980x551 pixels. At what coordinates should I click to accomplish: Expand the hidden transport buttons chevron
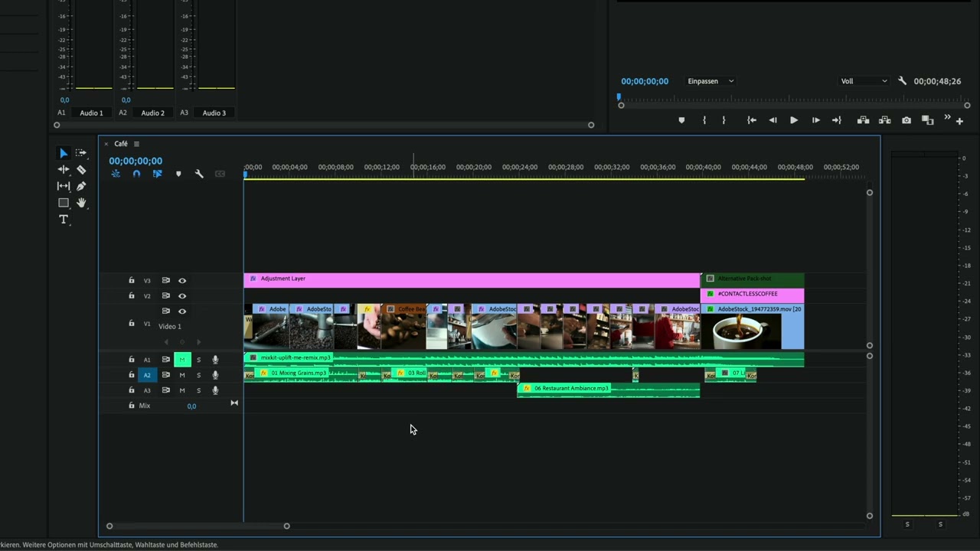click(x=947, y=118)
